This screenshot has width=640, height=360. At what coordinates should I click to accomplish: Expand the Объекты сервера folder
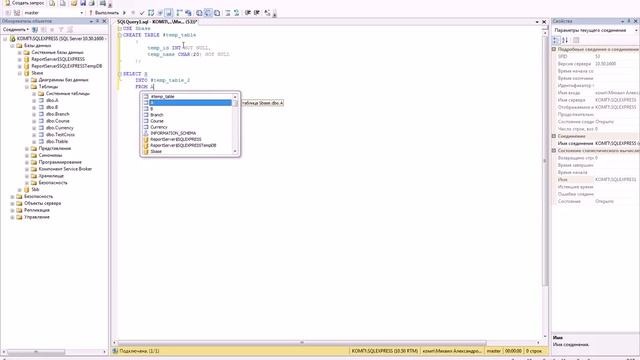coord(12,203)
